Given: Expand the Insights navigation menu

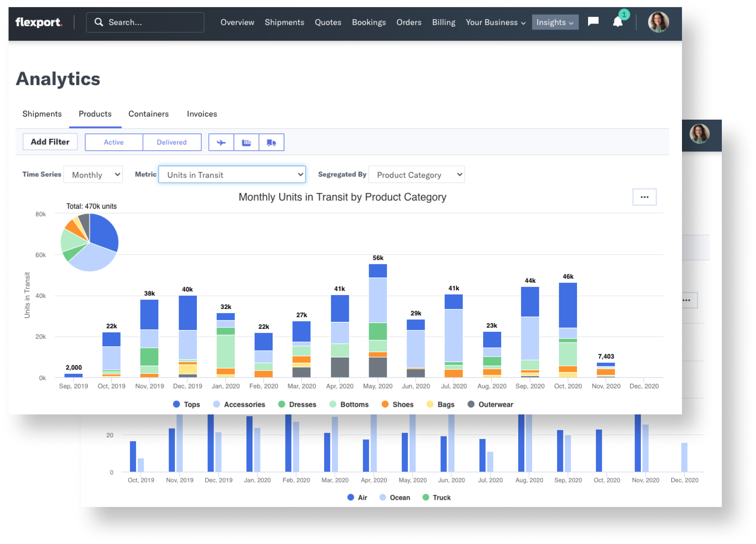Looking at the screenshot, I should click(x=555, y=22).
